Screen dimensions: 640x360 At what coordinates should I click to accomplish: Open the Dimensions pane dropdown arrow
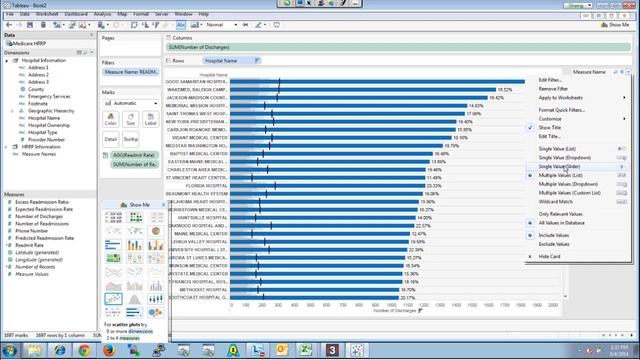pos(91,53)
